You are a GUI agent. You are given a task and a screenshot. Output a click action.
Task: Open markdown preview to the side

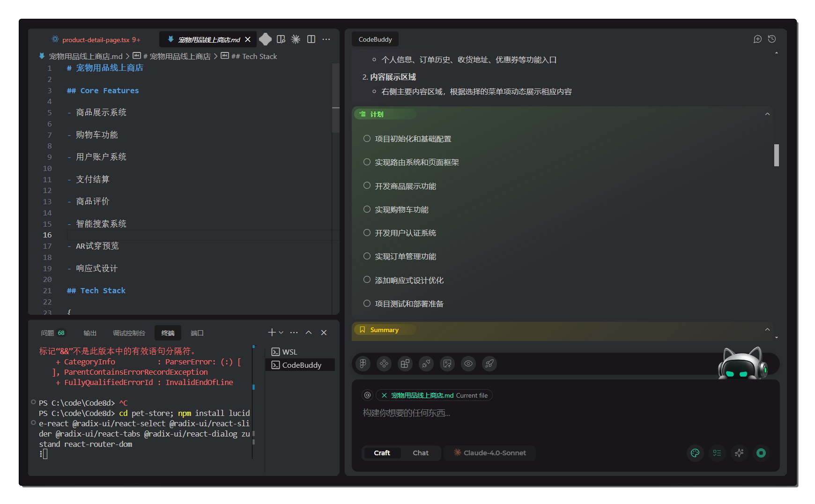[x=281, y=39]
